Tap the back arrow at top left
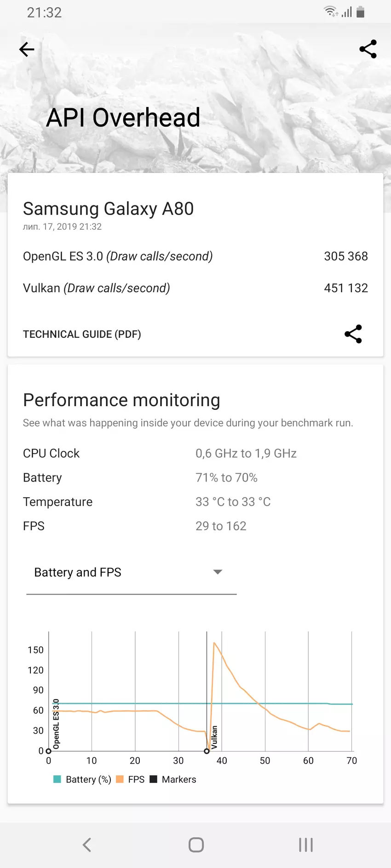The height and width of the screenshot is (868, 391). (x=27, y=49)
